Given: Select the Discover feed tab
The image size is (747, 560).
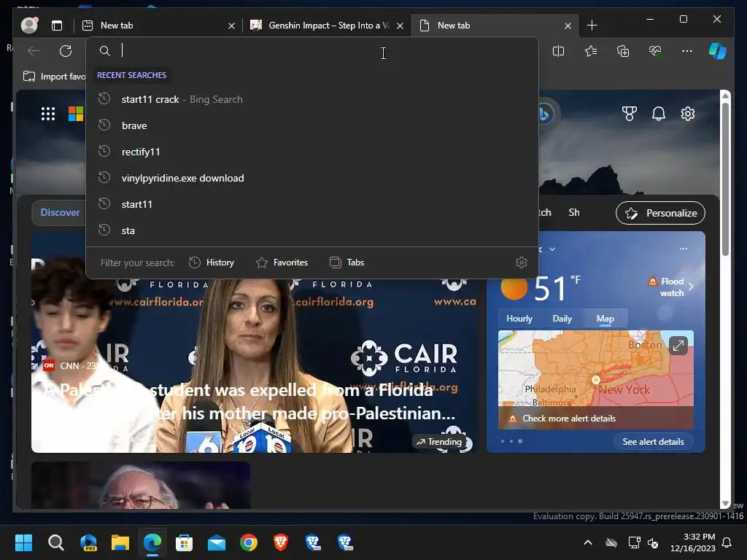Looking at the screenshot, I should [60, 212].
